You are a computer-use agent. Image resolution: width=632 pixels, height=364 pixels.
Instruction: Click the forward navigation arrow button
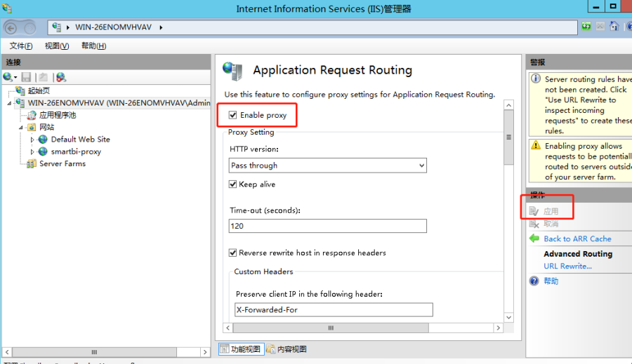[x=29, y=28]
